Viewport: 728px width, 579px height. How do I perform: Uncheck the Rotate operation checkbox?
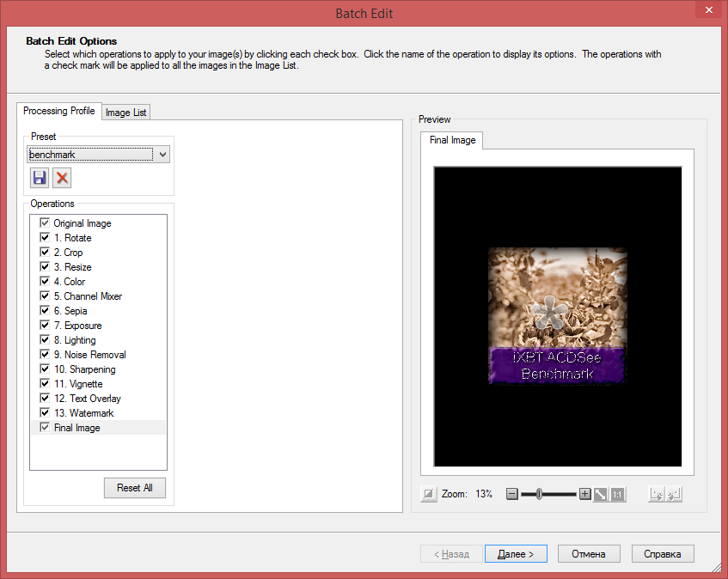click(45, 238)
